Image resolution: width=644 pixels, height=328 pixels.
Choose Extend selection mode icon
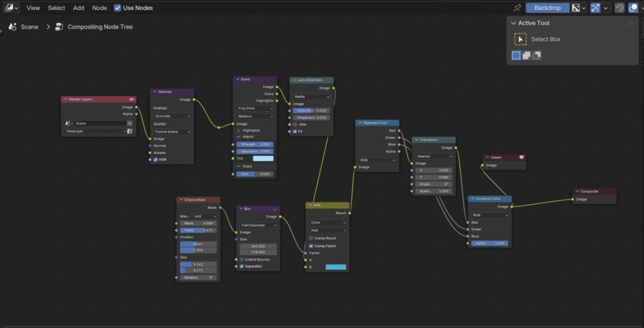click(527, 55)
